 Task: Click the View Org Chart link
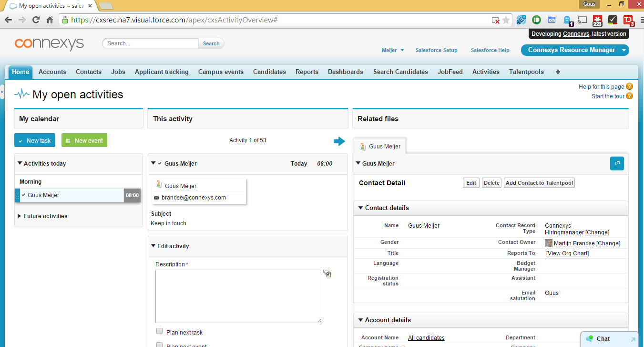pyautogui.click(x=567, y=253)
